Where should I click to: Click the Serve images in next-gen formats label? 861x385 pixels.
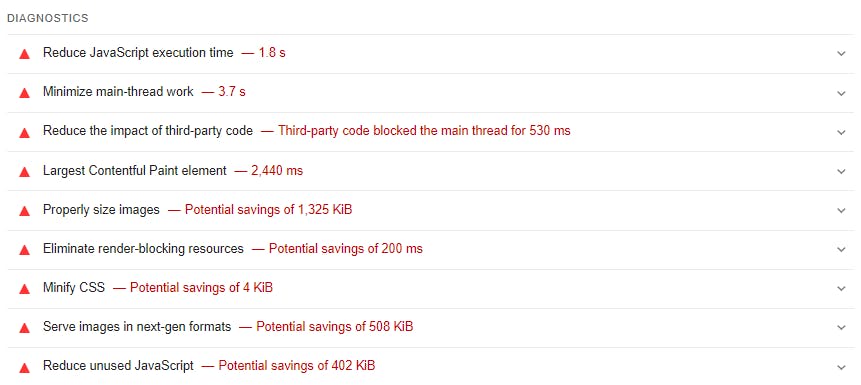[x=137, y=327]
